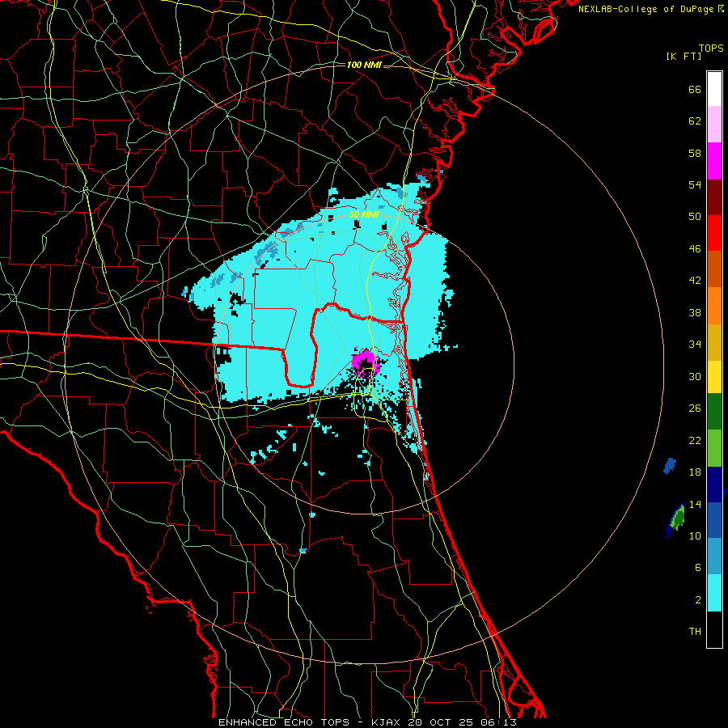Click the medium blue 18 K FT legend swatch

coord(714,520)
